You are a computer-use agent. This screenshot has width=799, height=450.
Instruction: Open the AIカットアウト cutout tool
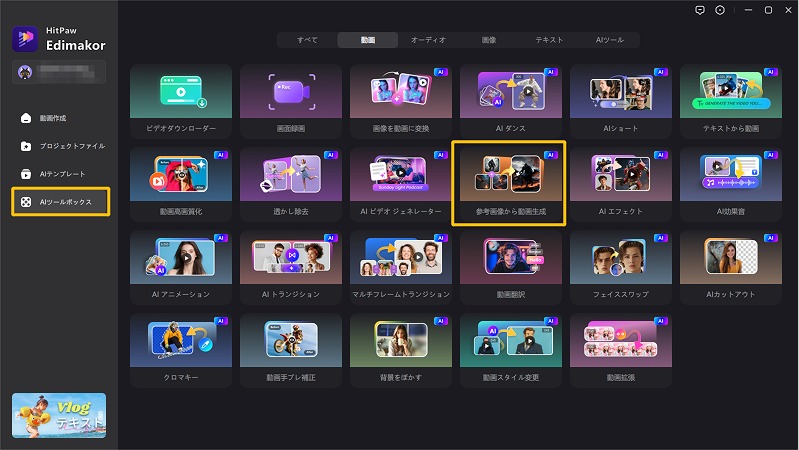(x=731, y=267)
